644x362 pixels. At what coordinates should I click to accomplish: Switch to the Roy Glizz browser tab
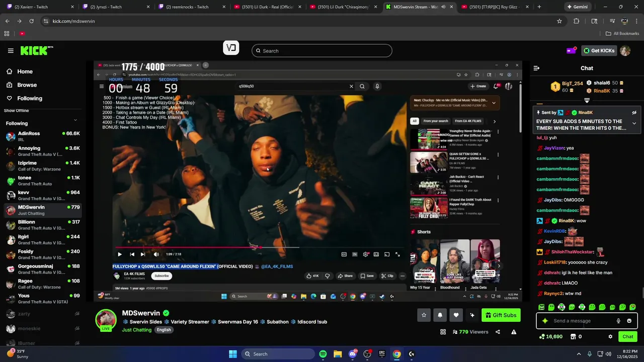coord(495,7)
